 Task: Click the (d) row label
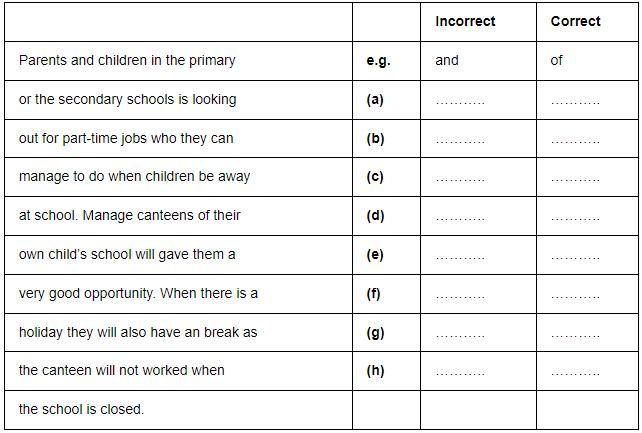(376, 215)
